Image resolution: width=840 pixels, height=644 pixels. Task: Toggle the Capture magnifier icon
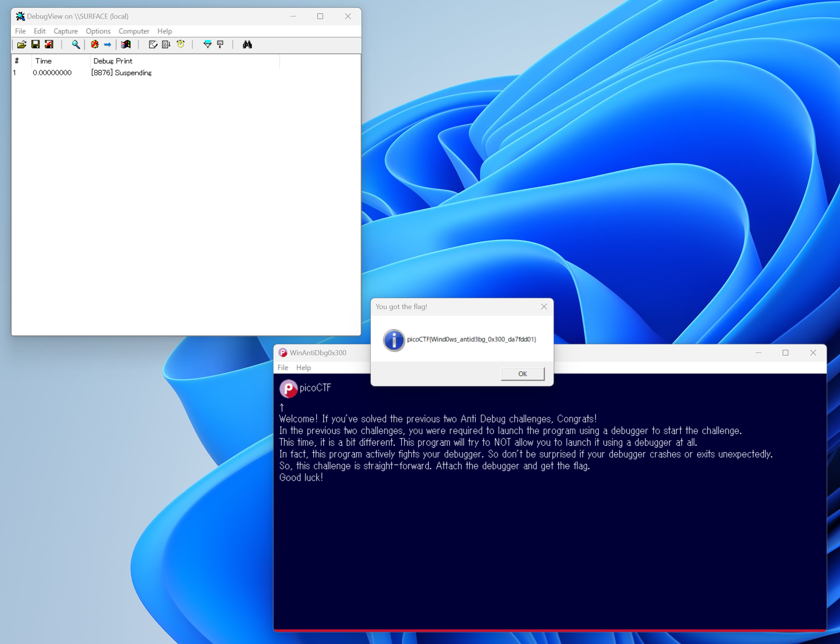tap(76, 45)
